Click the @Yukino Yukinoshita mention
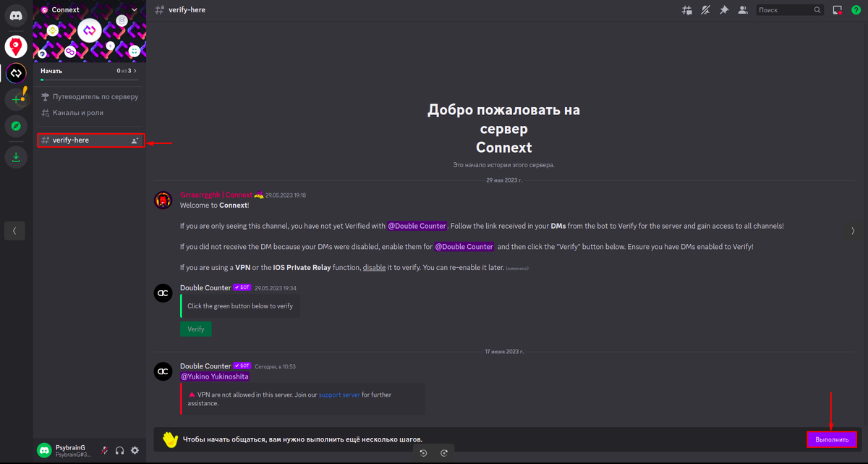This screenshot has width=868, height=464. [215, 376]
